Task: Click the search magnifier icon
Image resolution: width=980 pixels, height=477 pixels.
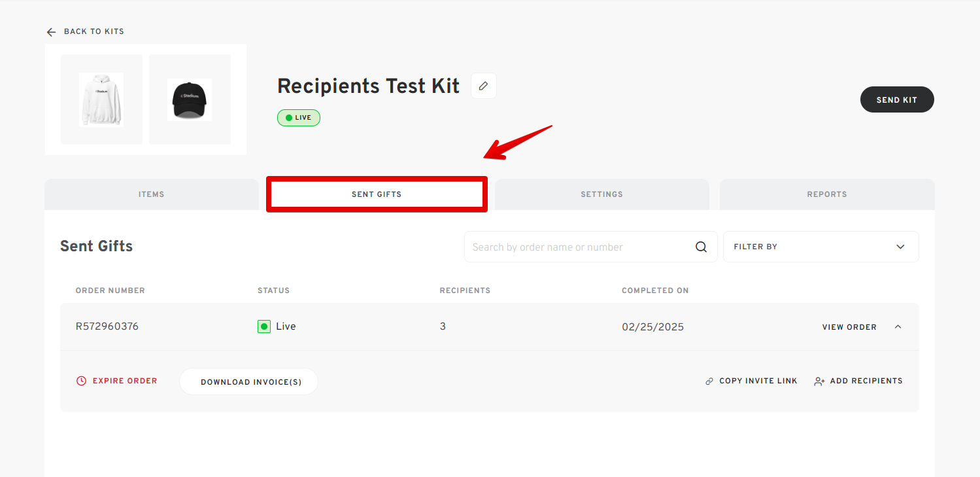Action: pyautogui.click(x=701, y=247)
